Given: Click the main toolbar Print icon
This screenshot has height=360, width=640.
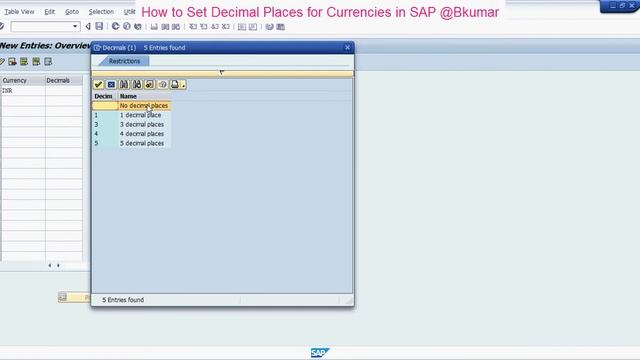Looking at the screenshot, I should pyautogui.click(x=154, y=27).
